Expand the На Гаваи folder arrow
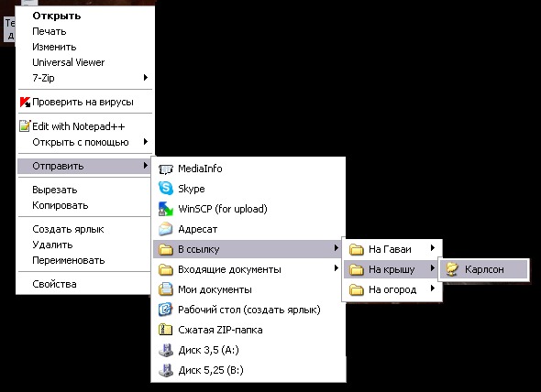The height and width of the screenshot is (392, 541). pyautogui.click(x=432, y=248)
